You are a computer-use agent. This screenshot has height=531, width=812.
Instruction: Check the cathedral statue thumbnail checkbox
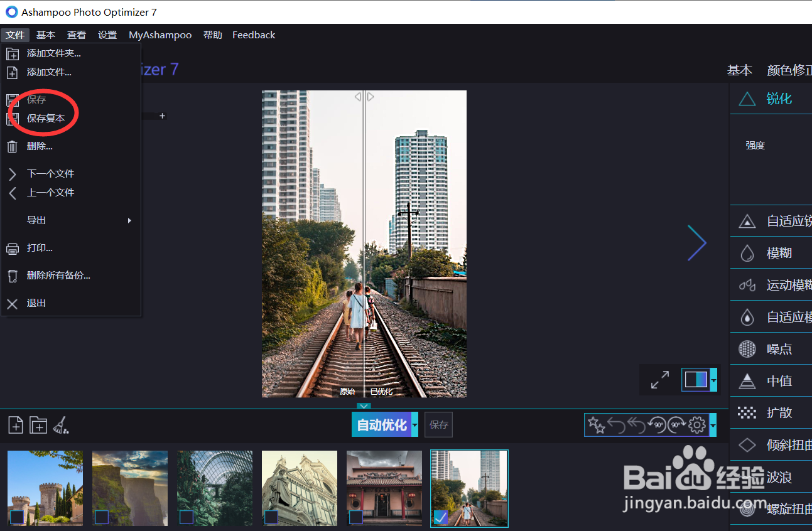(x=271, y=517)
